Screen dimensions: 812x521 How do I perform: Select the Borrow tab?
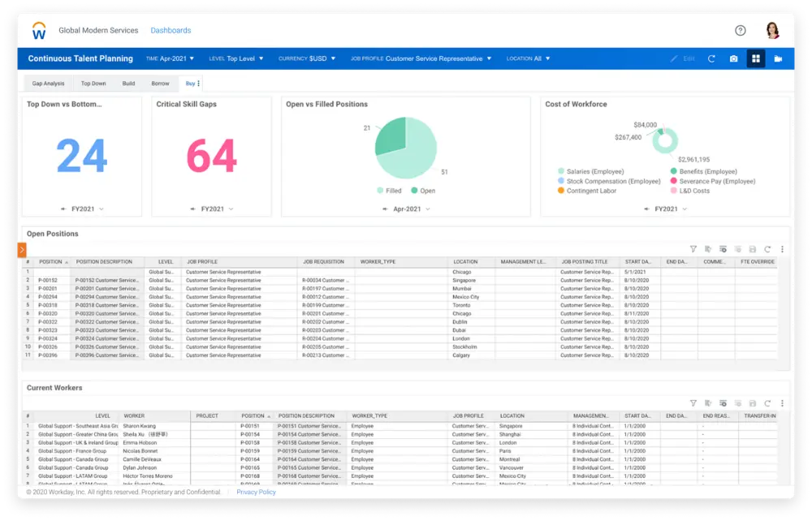160,83
